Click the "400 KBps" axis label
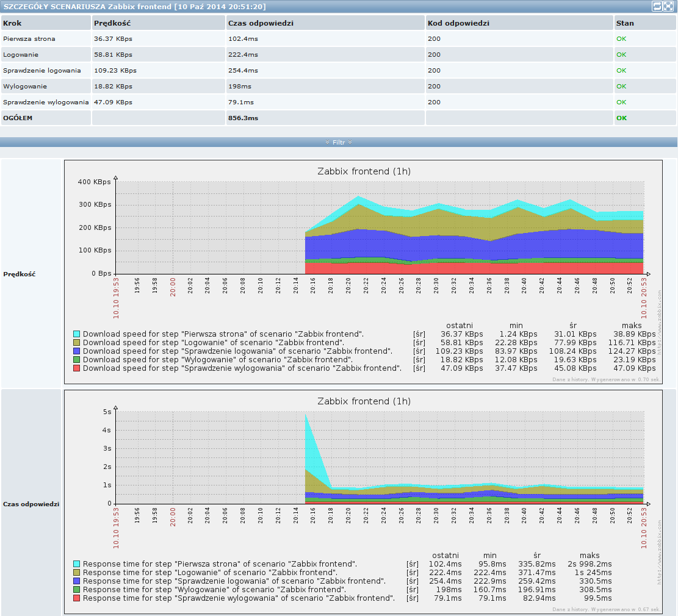Viewport: 678px width, 616px height. (x=94, y=182)
